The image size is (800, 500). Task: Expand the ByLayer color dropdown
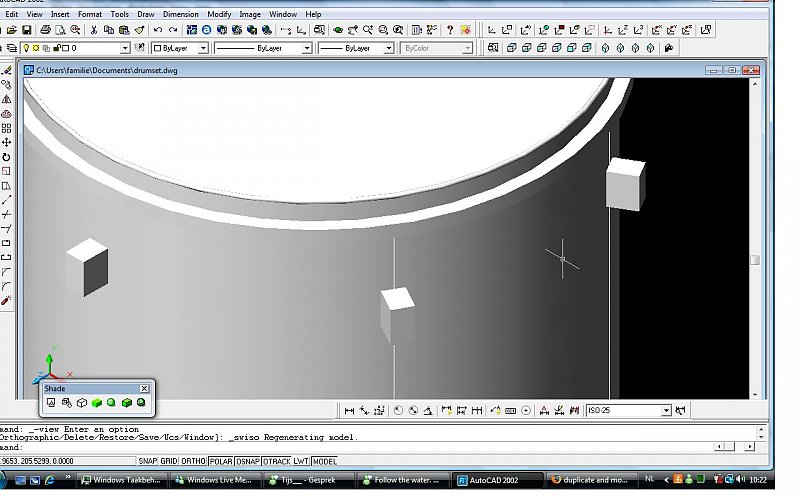(x=203, y=48)
